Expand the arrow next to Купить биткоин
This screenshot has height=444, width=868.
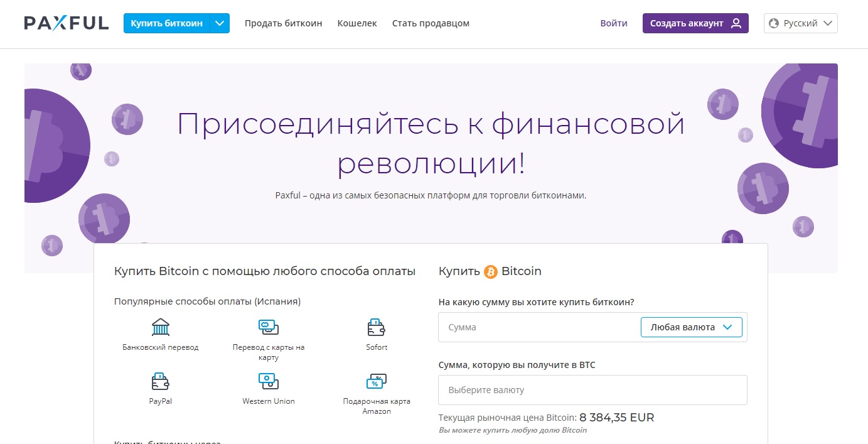[x=219, y=23]
